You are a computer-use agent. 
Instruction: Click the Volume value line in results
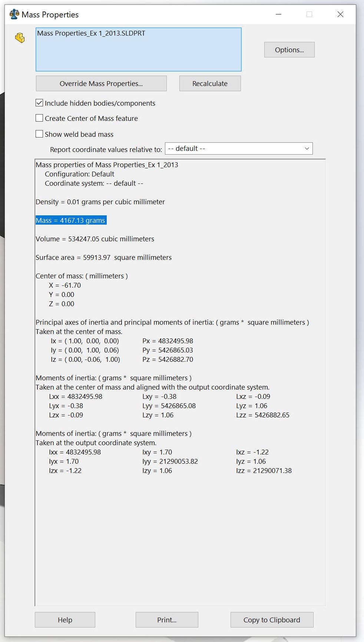click(95, 239)
